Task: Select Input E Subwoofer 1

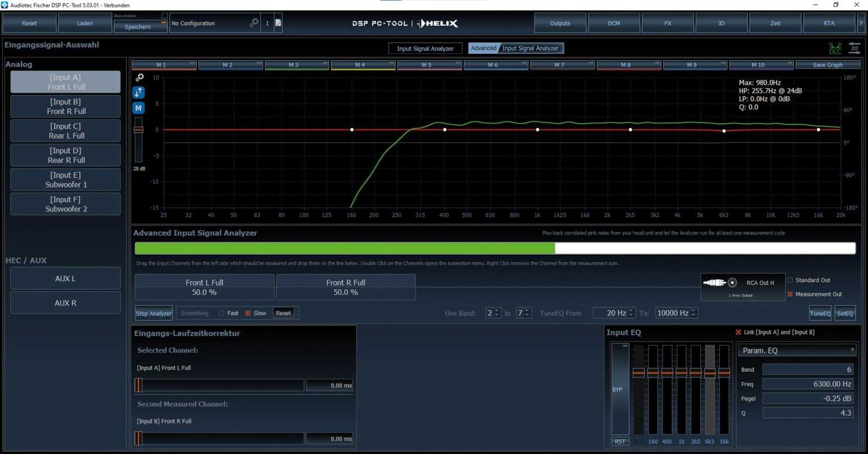Action: pos(65,180)
